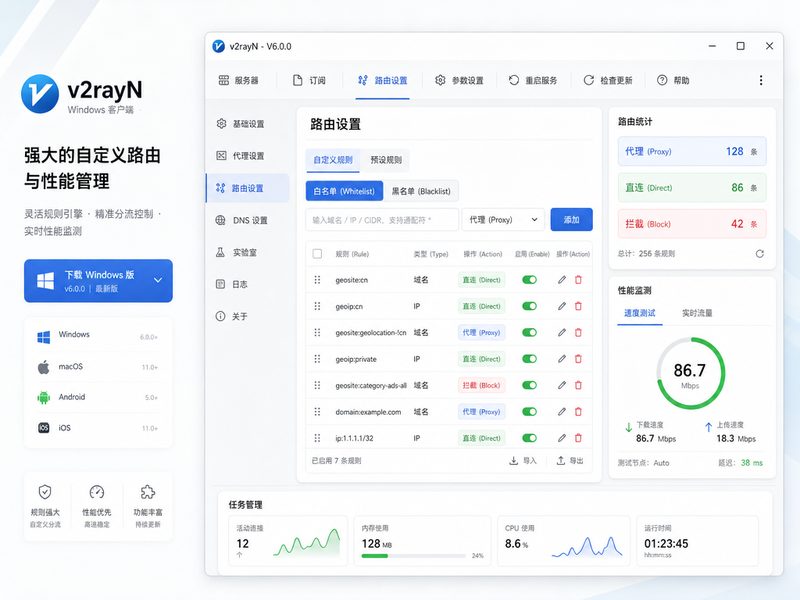Click drag handle of geosite:cn row

(x=317, y=280)
